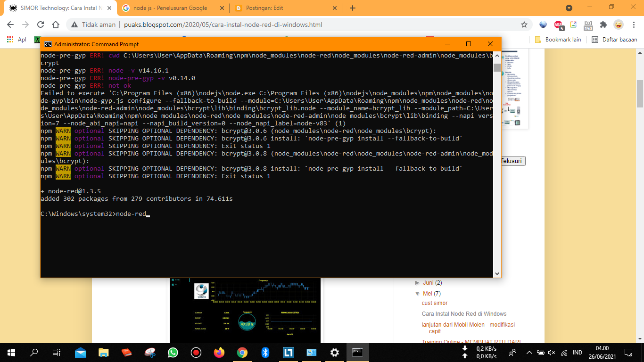The width and height of the screenshot is (644, 362).
Task: Open the colorful image extension icon
Action: point(573,25)
